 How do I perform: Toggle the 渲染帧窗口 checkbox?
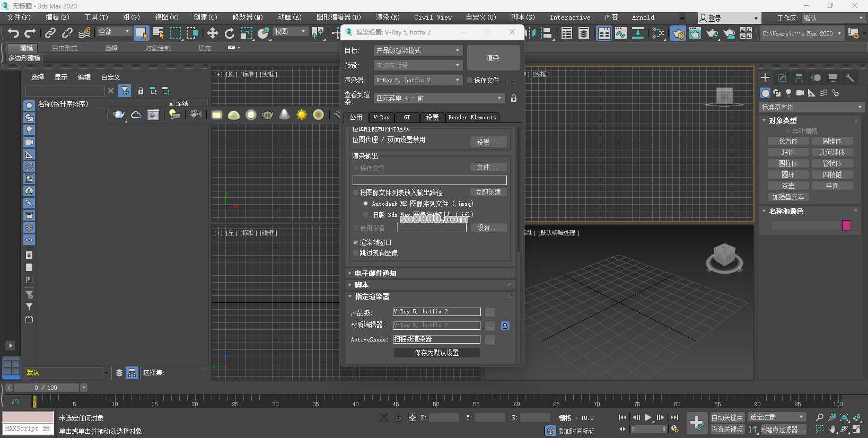356,242
